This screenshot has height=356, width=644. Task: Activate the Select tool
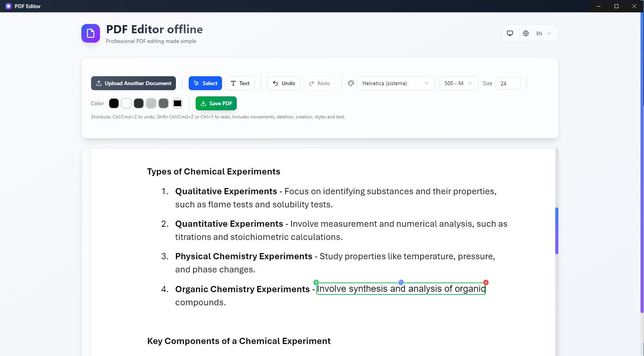coord(205,83)
